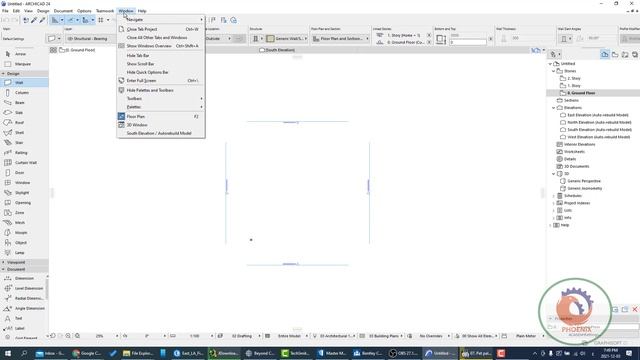The image size is (640, 360).
Task: Pick the Morph tool
Action: (x=21, y=233)
